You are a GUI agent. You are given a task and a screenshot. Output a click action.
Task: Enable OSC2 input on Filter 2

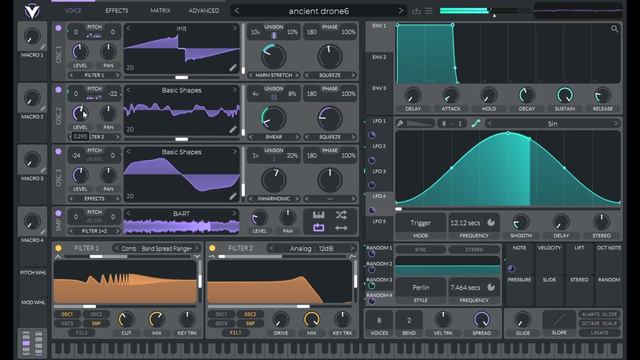tap(250, 314)
